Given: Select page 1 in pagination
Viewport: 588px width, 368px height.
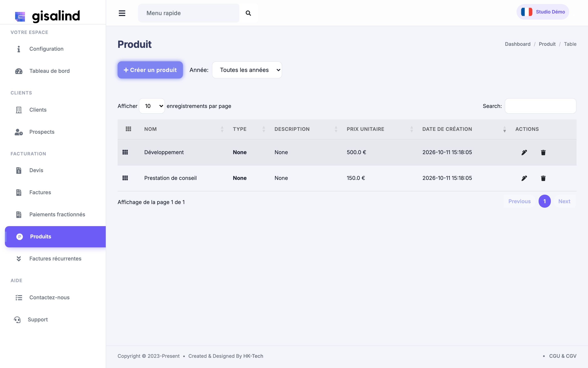Looking at the screenshot, I should (x=545, y=201).
